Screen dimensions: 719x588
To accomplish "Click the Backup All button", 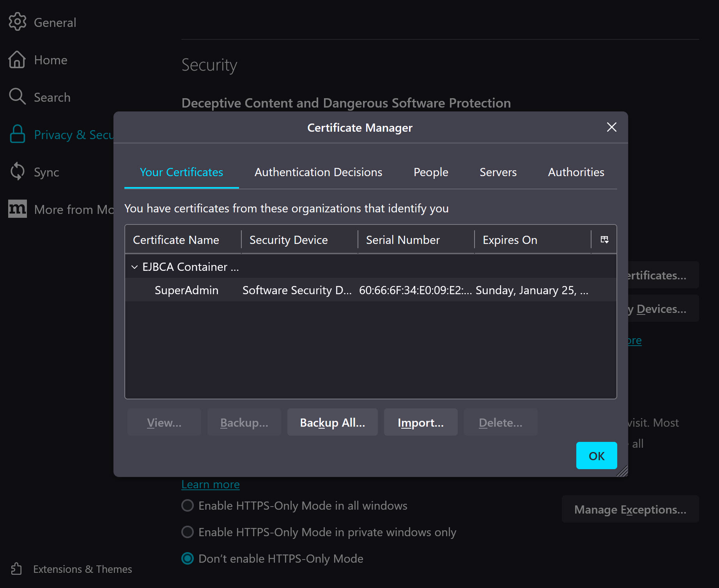I will [x=332, y=422].
